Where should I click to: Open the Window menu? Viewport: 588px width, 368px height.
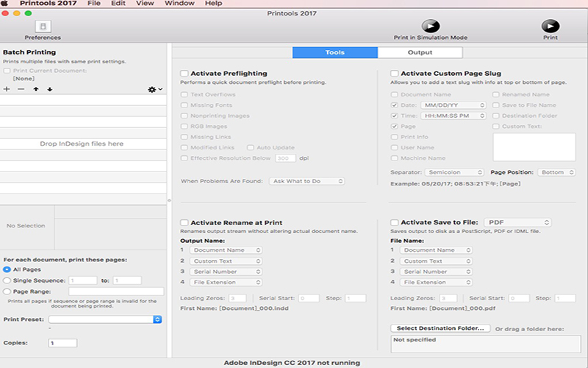click(179, 4)
